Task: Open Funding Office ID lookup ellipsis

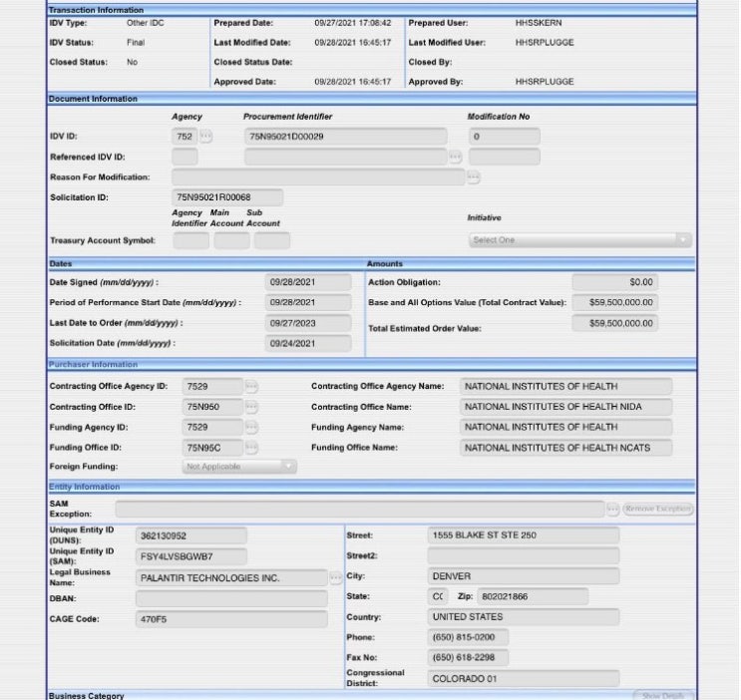Action: [251, 448]
